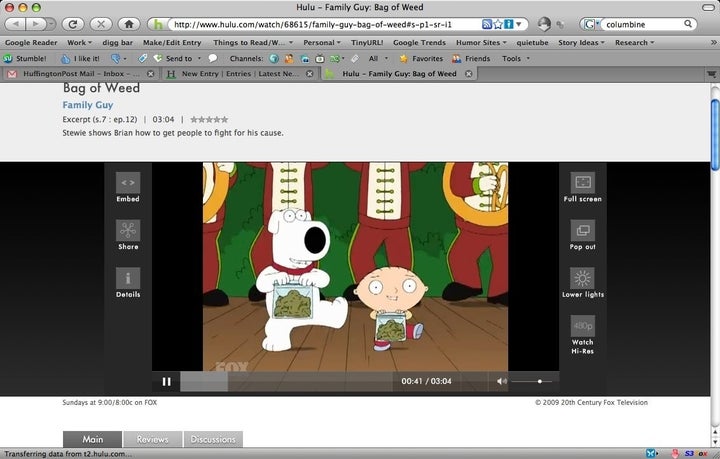Open StumbleUpon Favorites
Image resolution: width=720 pixels, height=459 pixels.
point(421,59)
